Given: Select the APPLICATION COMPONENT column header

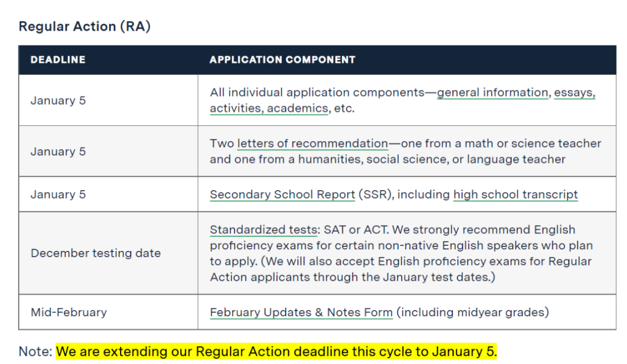Looking at the screenshot, I should (x=282, y=60).
